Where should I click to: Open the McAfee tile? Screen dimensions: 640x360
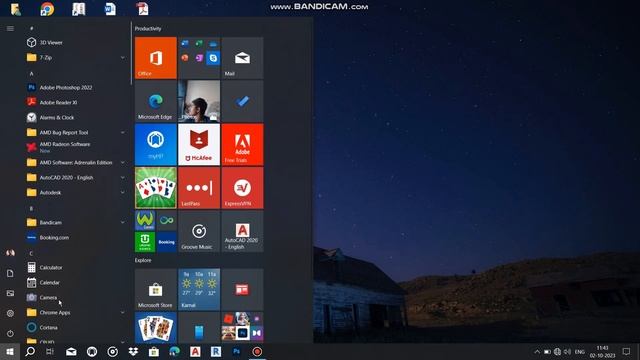199,144
